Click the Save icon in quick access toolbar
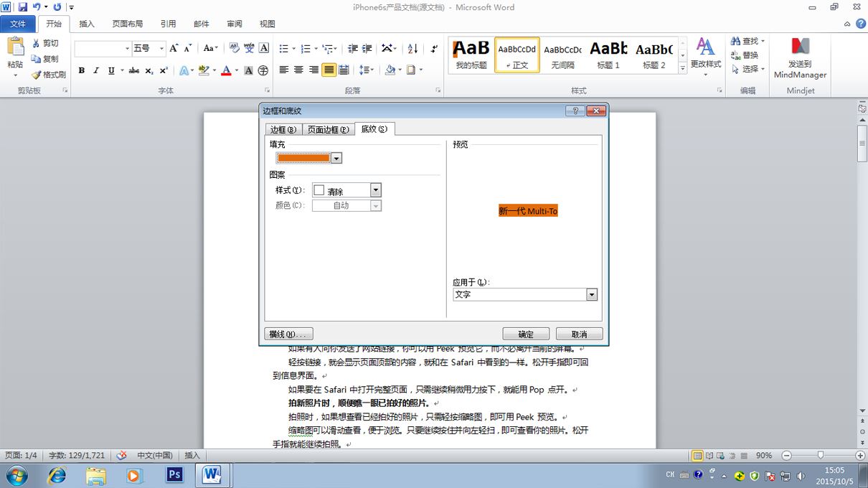The image size is (868, 488). [22, 7]
